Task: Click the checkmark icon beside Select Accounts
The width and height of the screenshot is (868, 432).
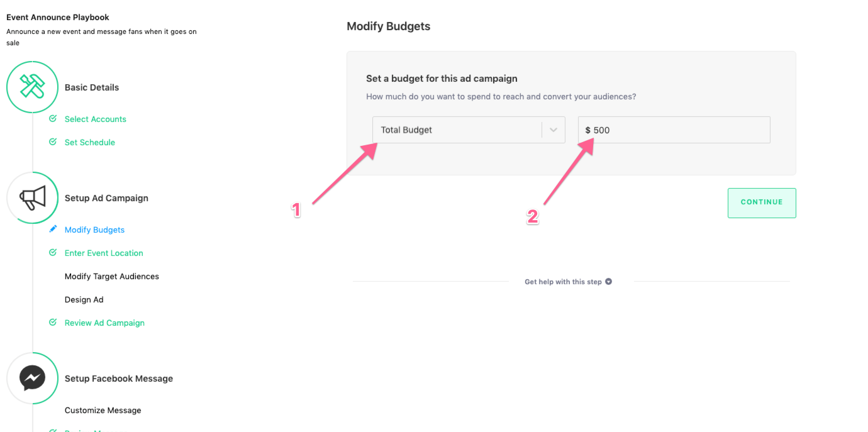Action: [53, 118]
